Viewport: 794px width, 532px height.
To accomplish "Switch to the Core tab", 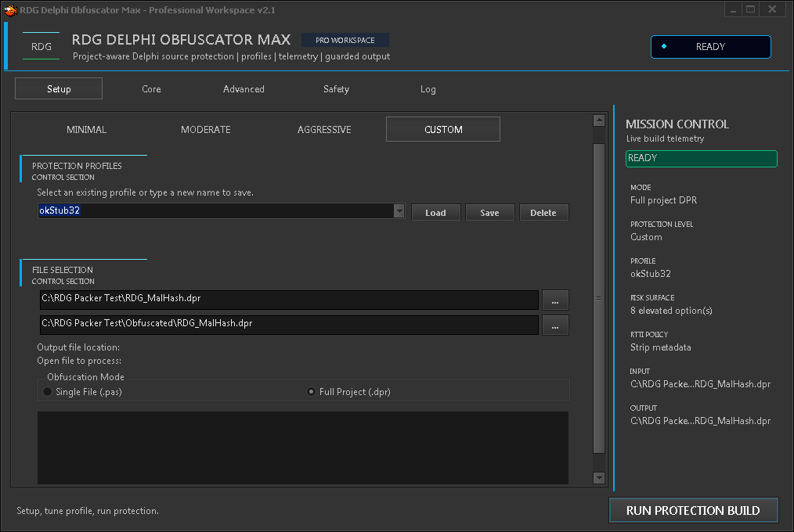I will pyautogui.click(x=151, y=88).
